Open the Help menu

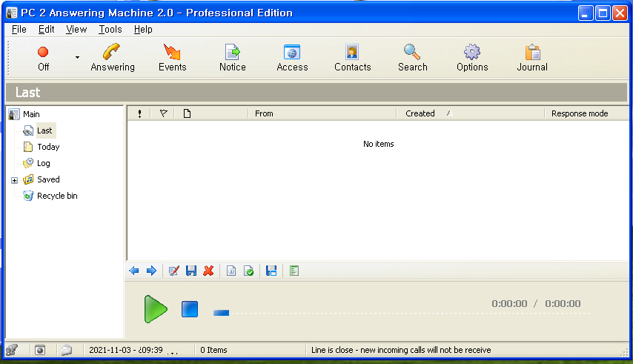143,30
